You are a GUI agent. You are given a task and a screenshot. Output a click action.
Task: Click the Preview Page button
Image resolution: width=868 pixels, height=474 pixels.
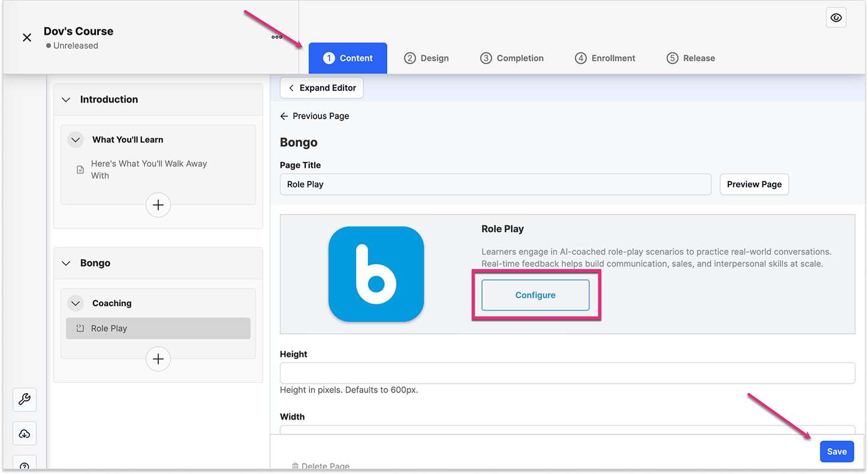[x=754, y=185]
